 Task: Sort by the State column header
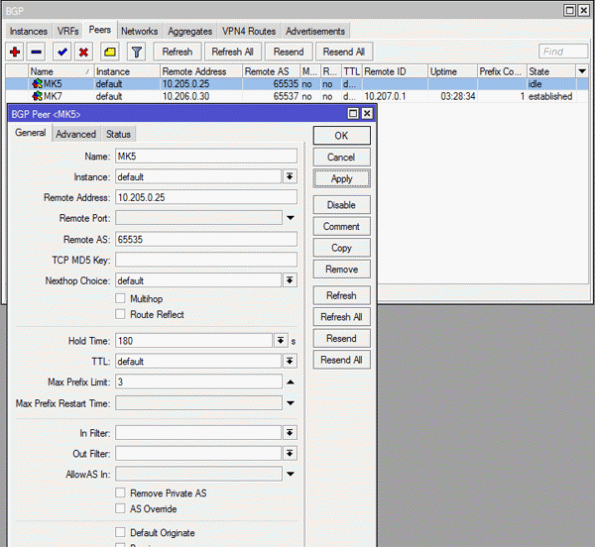[x=551, y=71]
